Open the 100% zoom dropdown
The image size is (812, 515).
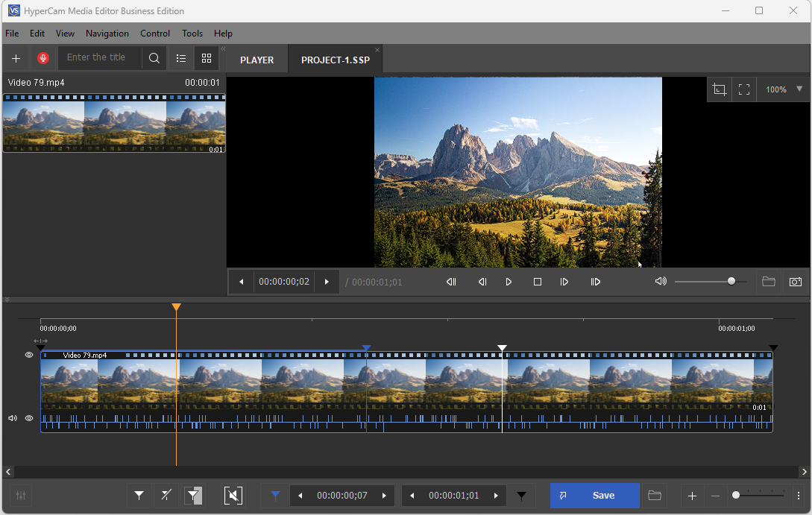click(799, 89)
